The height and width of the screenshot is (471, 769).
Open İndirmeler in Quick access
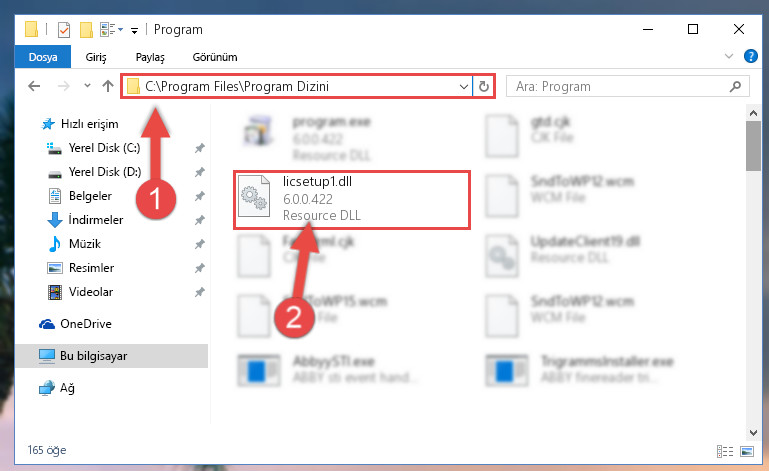(x=96, y=220)
